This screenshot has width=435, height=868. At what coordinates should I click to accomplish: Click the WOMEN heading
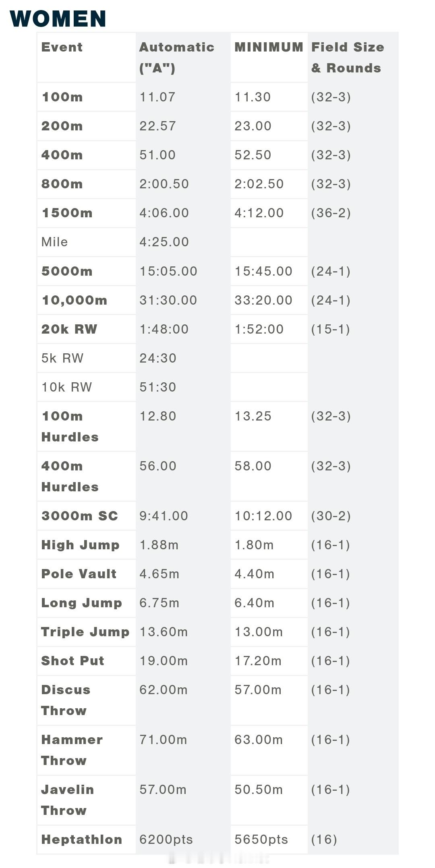pyautogui.click(x=58, y=19)
